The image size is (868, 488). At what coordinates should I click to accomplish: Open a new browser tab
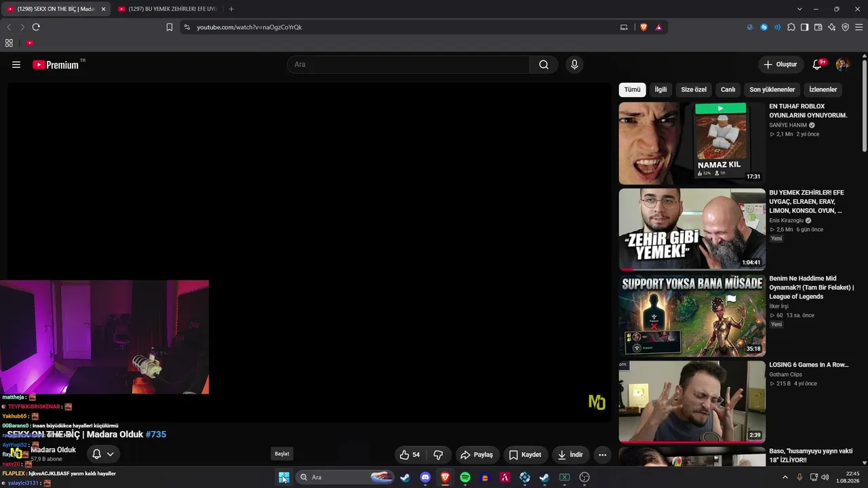pyautogui.click(x=231, y=9)
